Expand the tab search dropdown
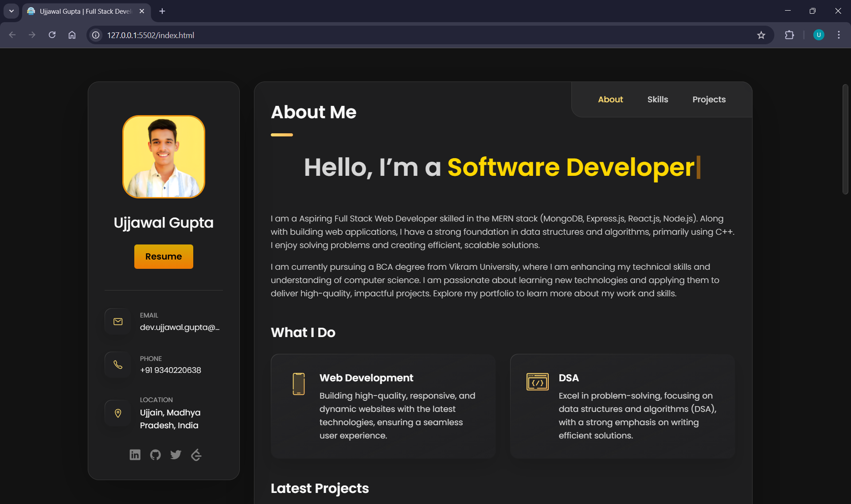Image resolution: width=851 pixels, height=504 pixels. coord(12,11)
